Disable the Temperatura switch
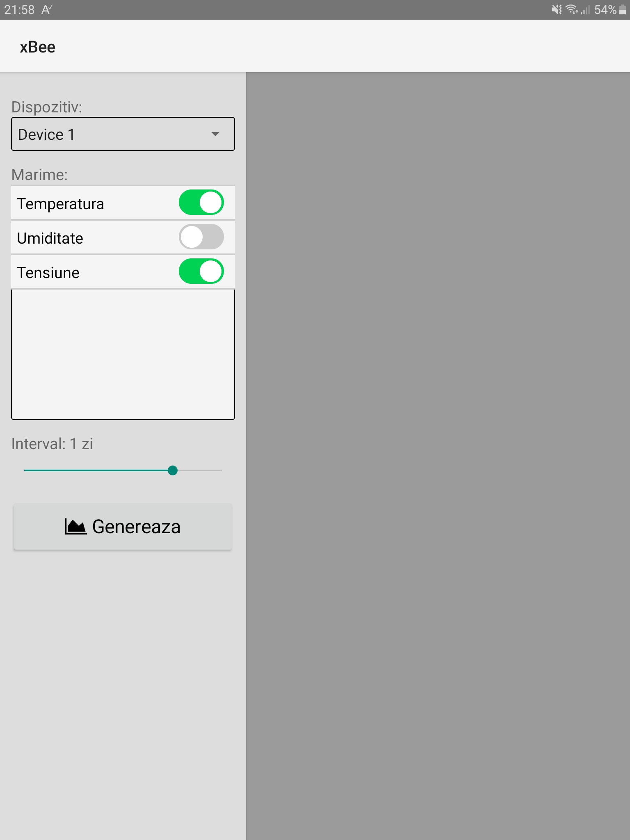This screenshot has height=840, width=630. click(201, 203)
